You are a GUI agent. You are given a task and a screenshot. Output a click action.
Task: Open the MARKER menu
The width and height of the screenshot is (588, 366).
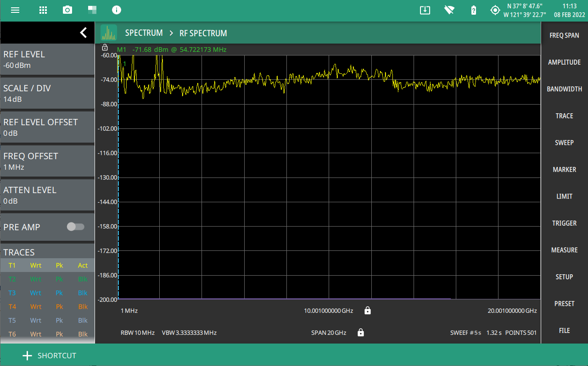click(x=564, y=170)
